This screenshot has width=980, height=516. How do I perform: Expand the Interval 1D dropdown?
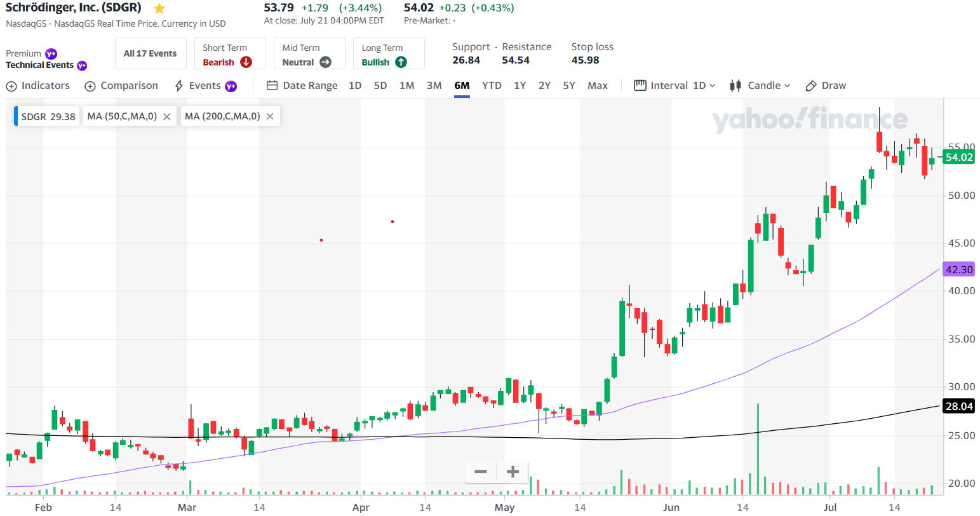pyautogui.click(x=675, y=86)
